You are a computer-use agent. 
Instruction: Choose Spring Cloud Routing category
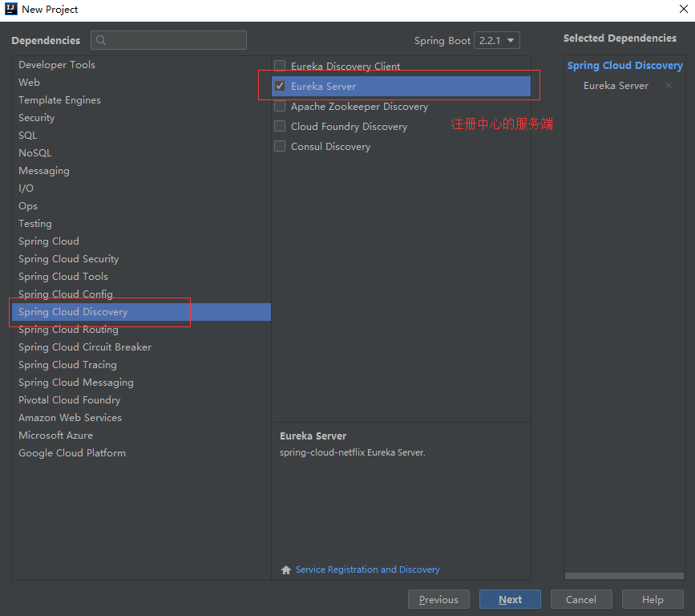tap(141, 330)
